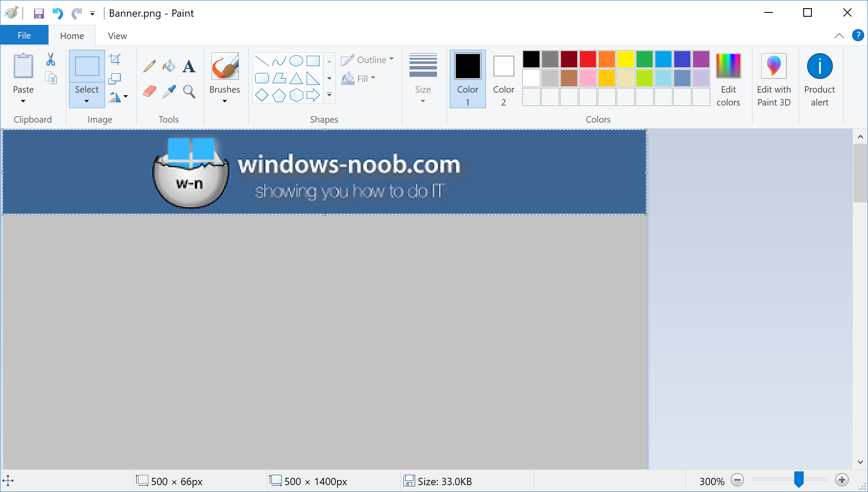Viewport: 868px width, 492px height.
Task: Open the Customize Quick Access Toolbar arrow
Action: (x=92, y=14)
